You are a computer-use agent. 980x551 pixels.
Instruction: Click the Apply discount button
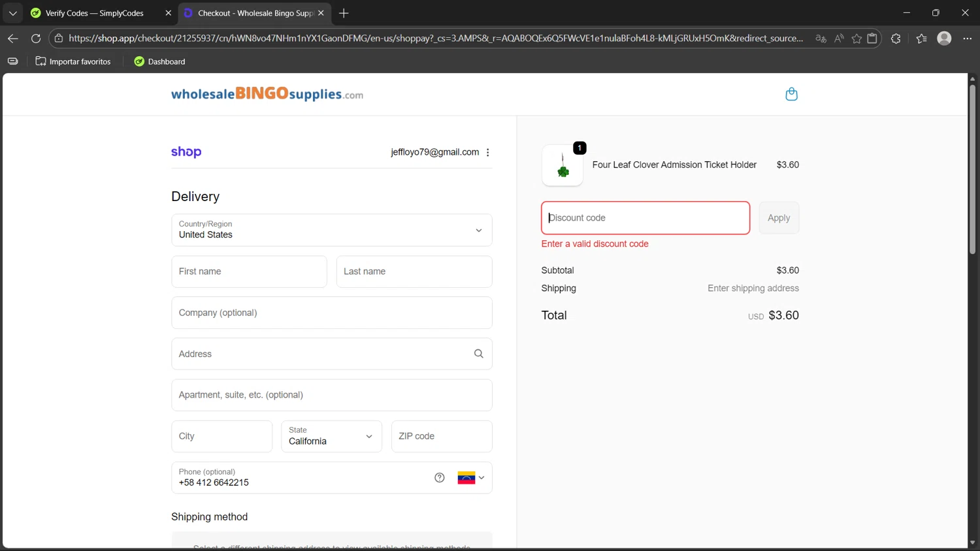tap(778, 218)
